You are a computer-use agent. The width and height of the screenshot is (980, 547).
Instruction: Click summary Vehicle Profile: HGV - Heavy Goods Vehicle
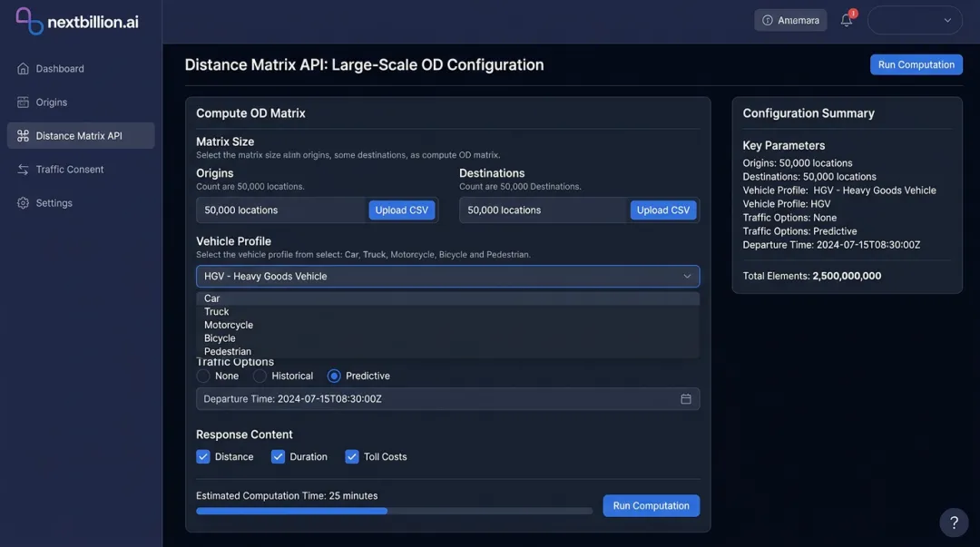839,190
